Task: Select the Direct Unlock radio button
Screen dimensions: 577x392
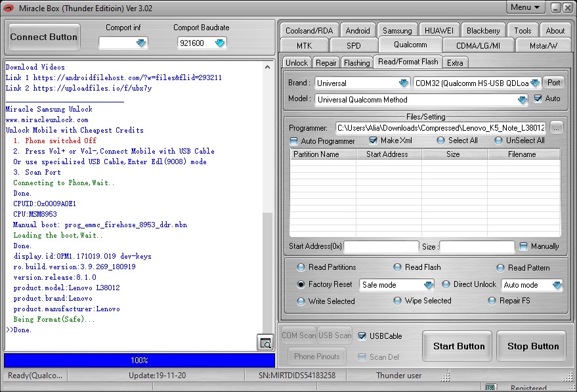Action: 446,284
